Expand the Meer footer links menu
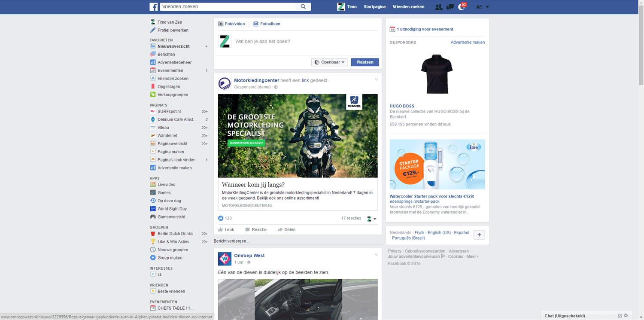The image size is (644, 320). pos(472,256)
